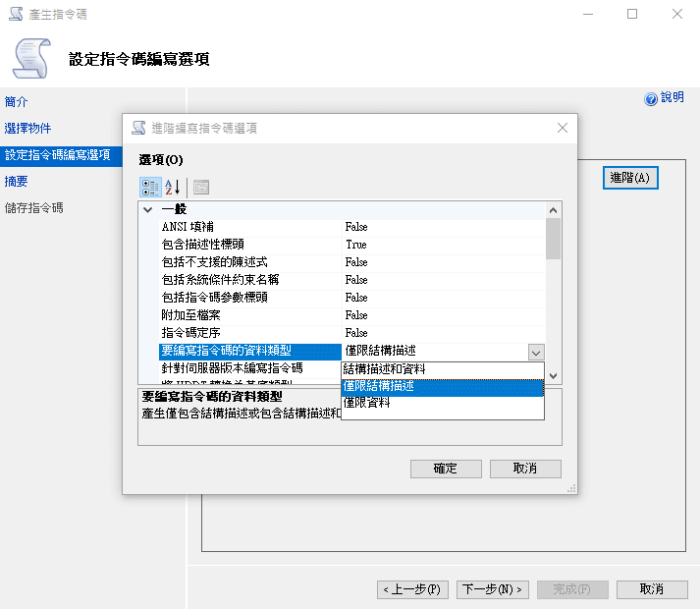
Task: Click the < 上一步(P) button
Action: tap(413, 589)
